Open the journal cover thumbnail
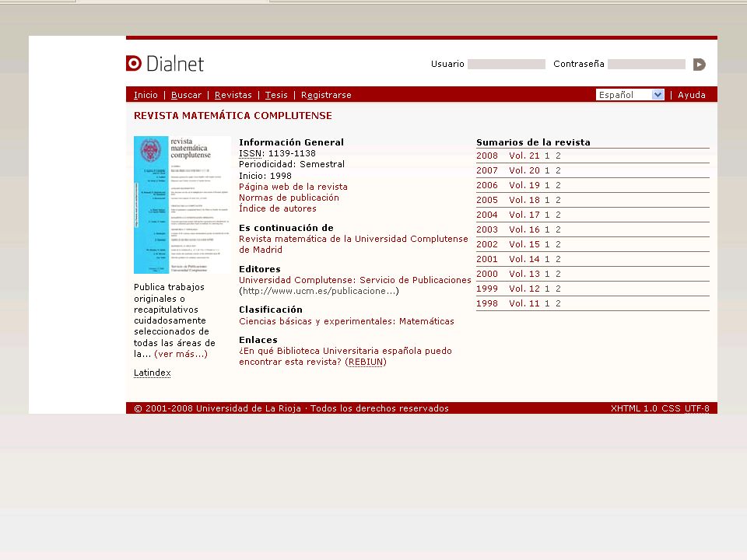Viewport: 747px width, 560px height. click(182, 205)
